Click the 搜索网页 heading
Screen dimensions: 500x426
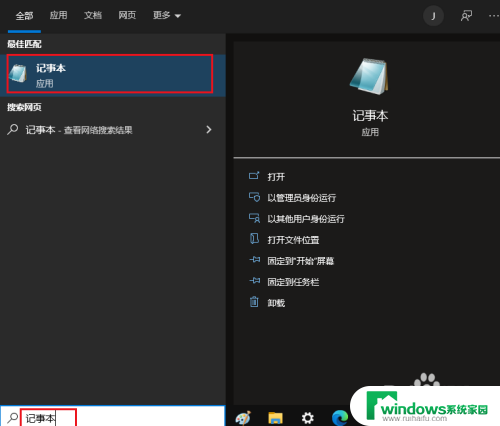(x=24, y=107)
